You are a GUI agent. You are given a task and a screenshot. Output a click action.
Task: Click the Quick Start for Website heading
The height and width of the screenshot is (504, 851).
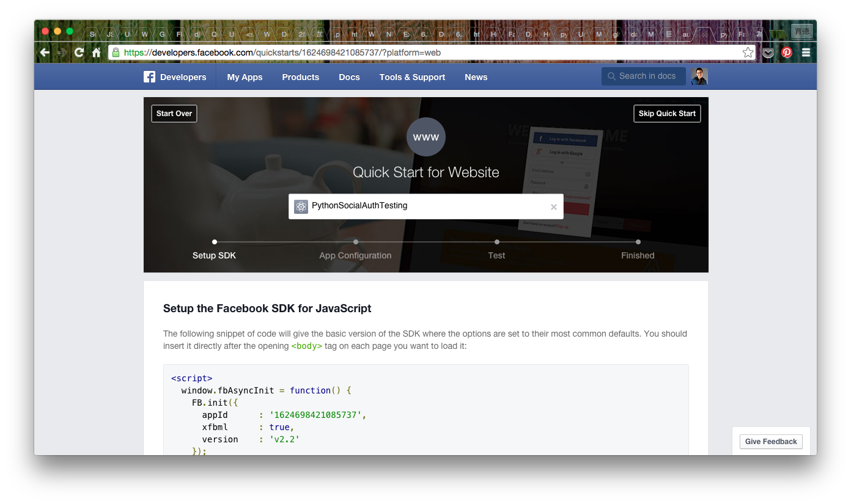pyautogui.click(x=426, y=172)
